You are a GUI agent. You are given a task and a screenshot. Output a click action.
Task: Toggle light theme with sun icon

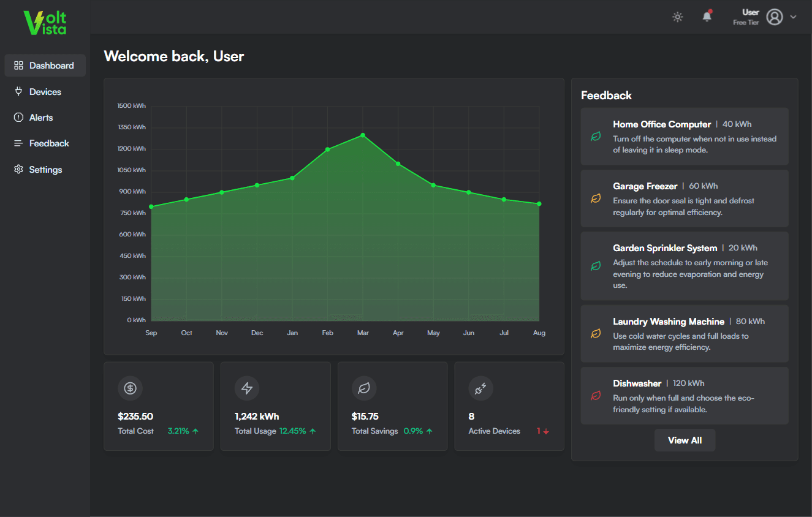point(677,17)
